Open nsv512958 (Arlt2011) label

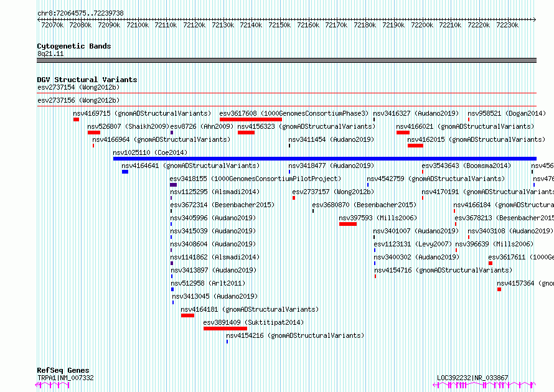pos(208,283)
